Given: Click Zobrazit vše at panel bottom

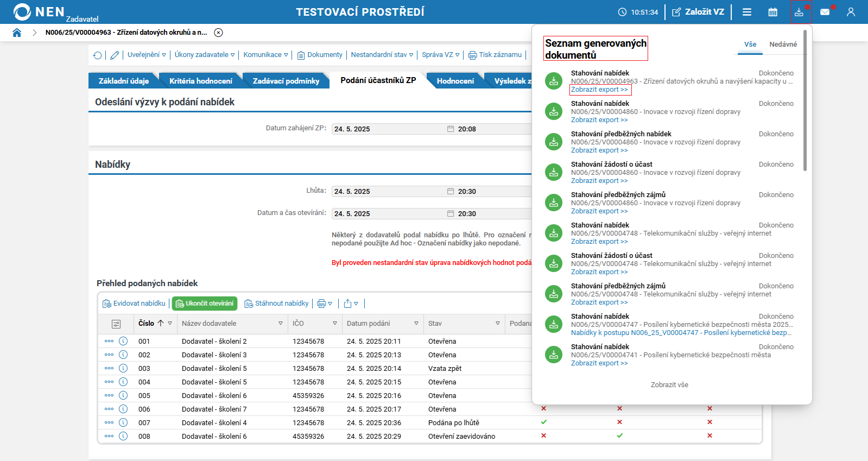Looking at the screenshot, I should click(x=669, y=385).
